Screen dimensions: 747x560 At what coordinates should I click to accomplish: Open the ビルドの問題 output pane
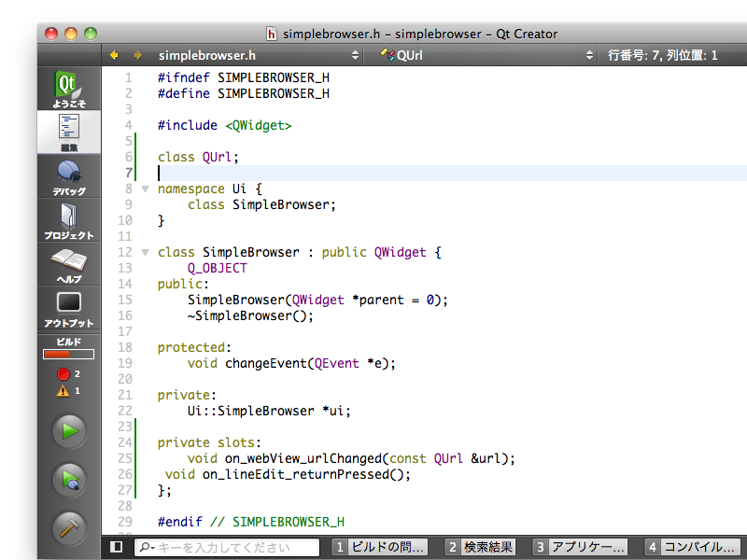[x=381, y=547]
